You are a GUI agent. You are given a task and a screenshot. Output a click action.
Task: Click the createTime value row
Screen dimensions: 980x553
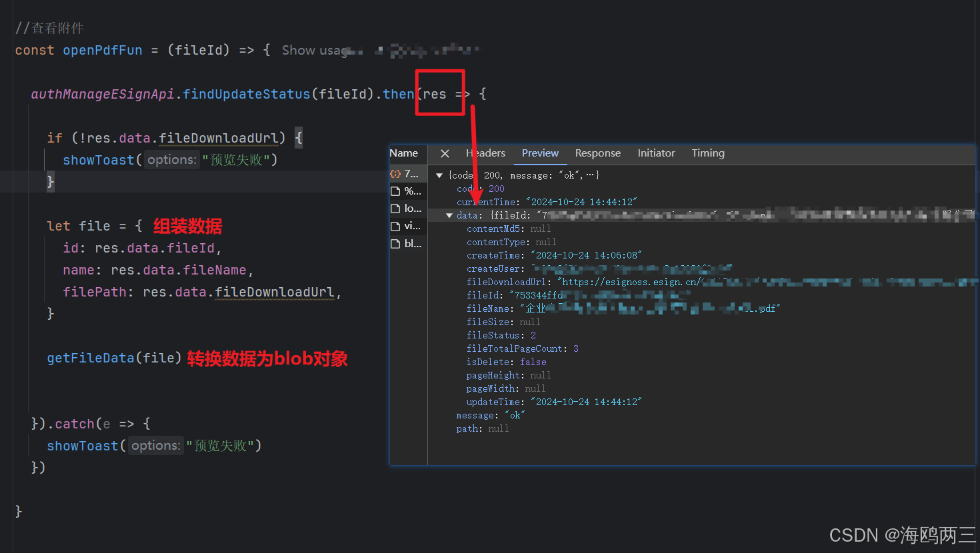tap(554, 255)
